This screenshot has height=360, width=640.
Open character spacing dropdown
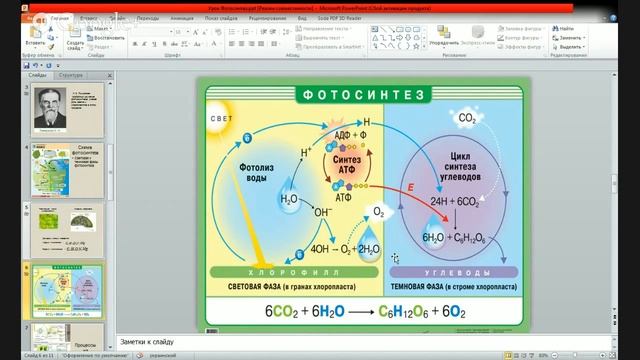(185, 44)
